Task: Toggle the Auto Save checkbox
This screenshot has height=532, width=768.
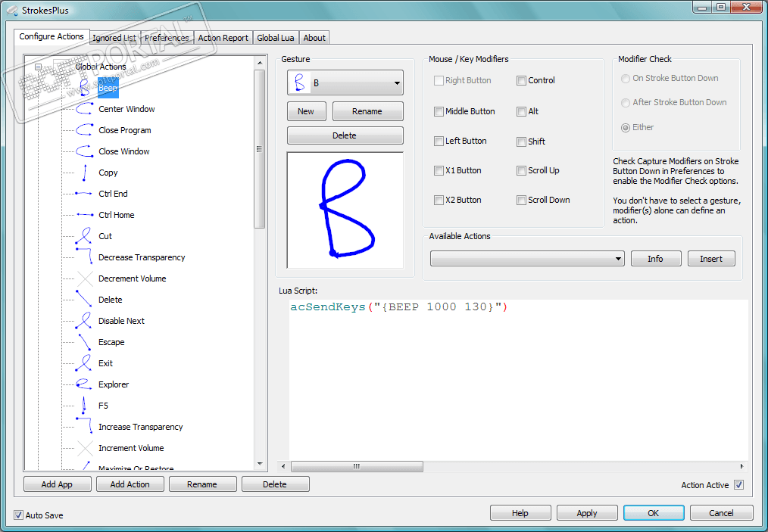Action: click(x=19, y=515)
